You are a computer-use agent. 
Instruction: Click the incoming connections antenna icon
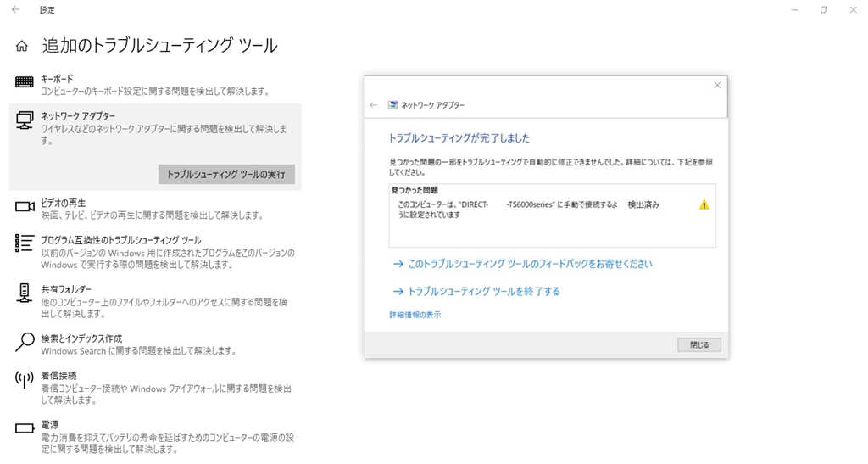click(24, 379)
